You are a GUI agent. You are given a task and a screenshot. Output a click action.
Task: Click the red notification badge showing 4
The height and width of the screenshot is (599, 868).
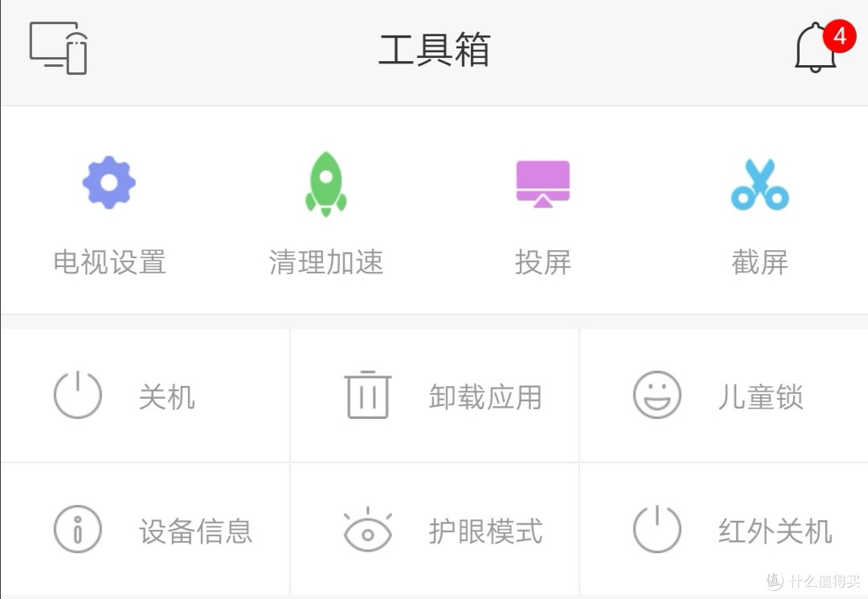(x=839, y=36)
